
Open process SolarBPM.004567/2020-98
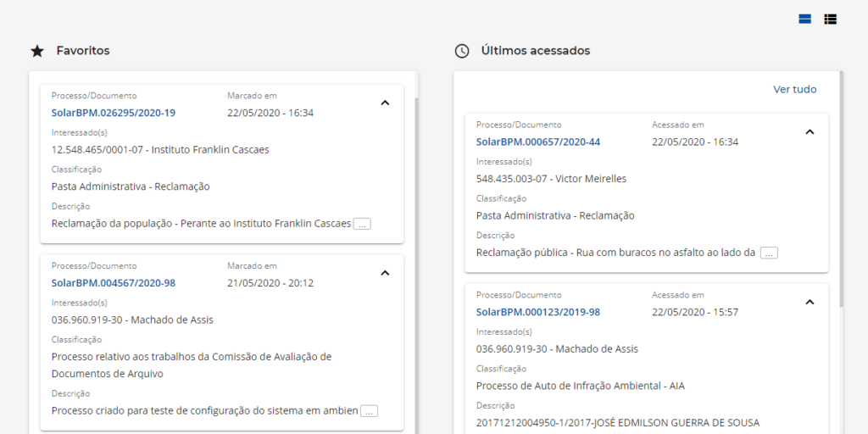[x=114, y=283]
